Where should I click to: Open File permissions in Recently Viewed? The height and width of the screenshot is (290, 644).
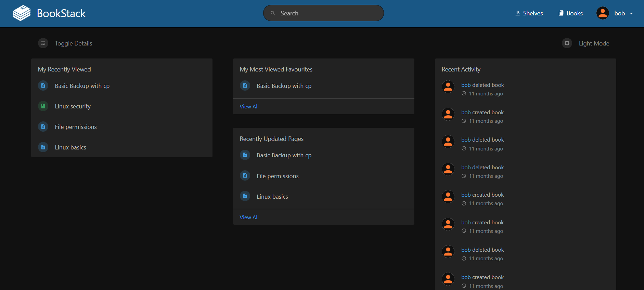click(76, 127)
